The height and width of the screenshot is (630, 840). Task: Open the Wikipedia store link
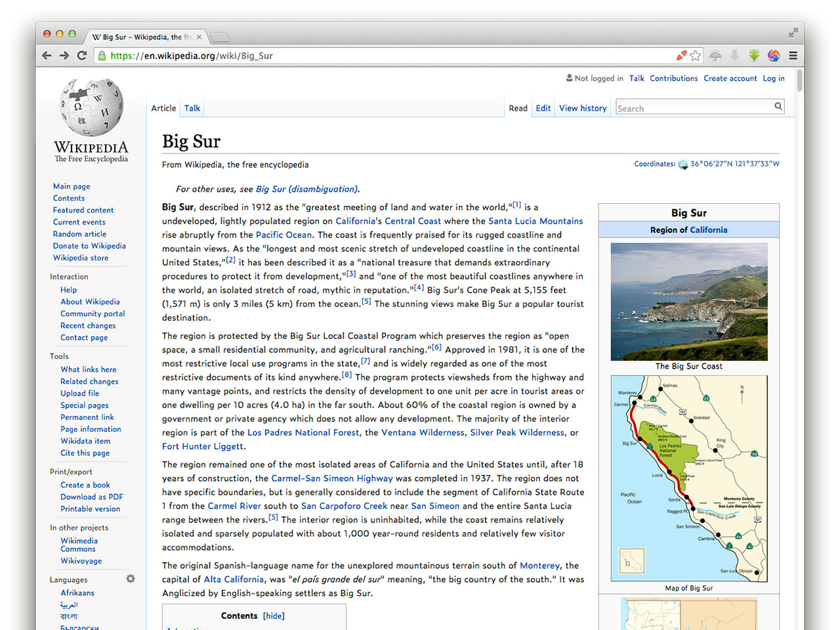[x=81, y=258]
